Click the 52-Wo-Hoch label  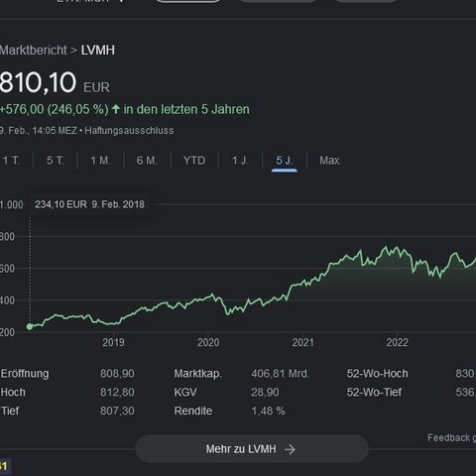click(x=377, y=374)
